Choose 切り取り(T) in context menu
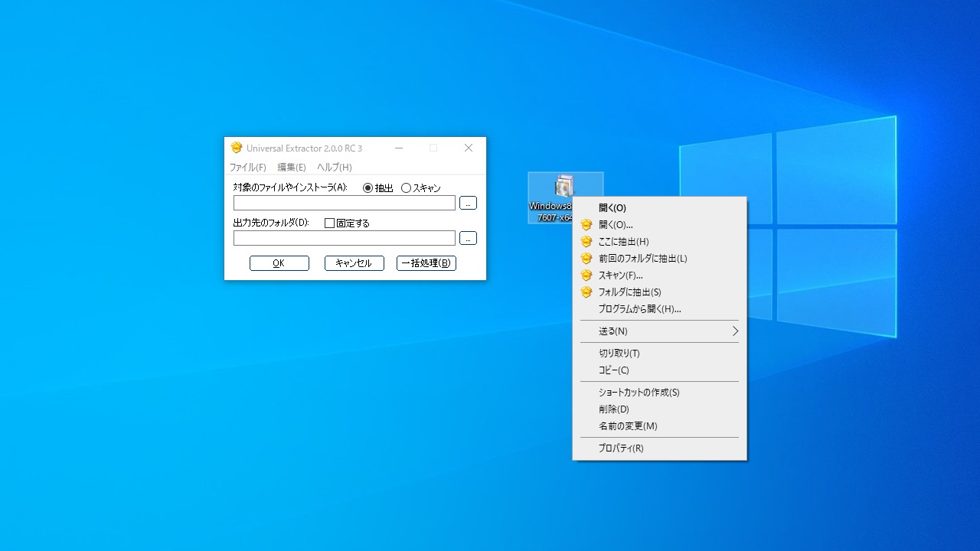 659,354
